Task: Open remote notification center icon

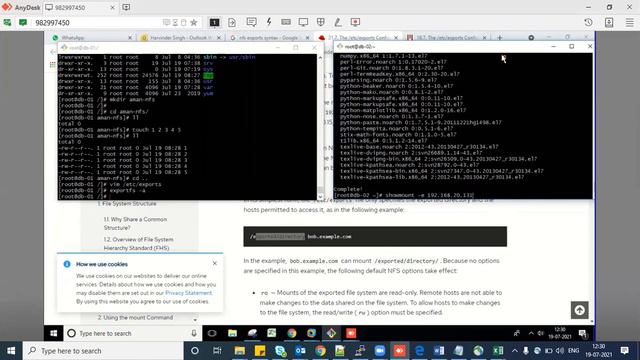Action: click(583, 333)
